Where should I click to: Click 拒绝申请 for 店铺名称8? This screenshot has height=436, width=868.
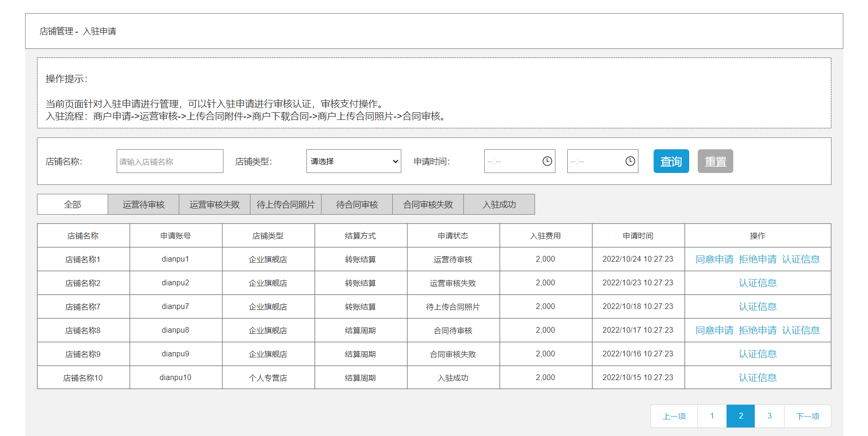click(x=758, y=330)
